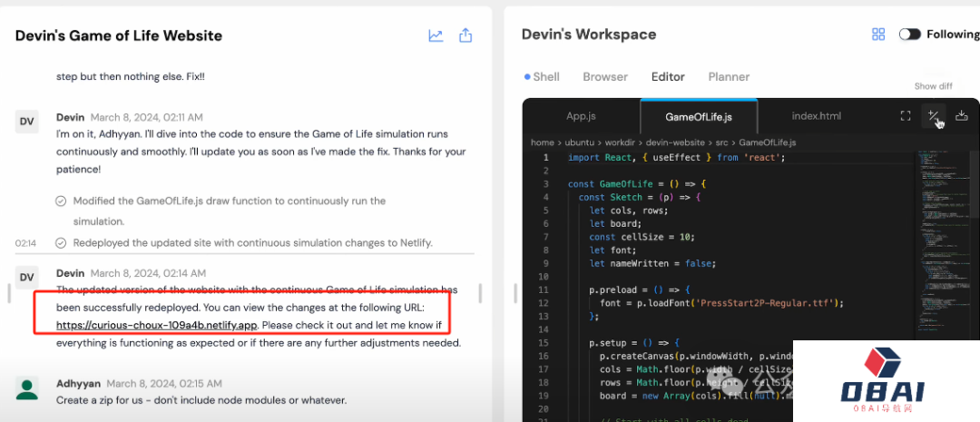Download the file from the editor
Screen dimensions: 980x422
point(962,116)
